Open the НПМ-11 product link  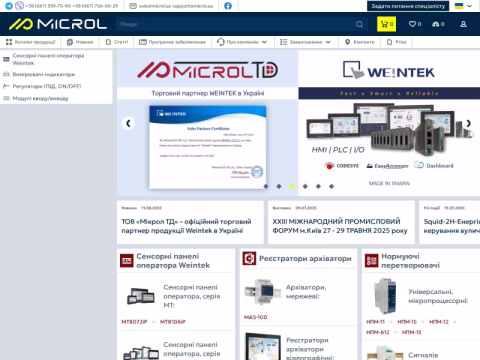click(x=375, y=322)
